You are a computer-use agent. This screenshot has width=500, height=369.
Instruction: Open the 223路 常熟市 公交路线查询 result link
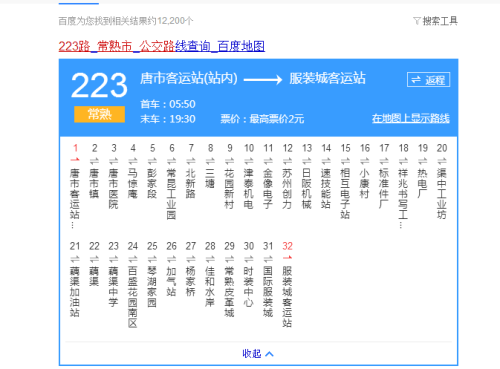pos(162,46)
